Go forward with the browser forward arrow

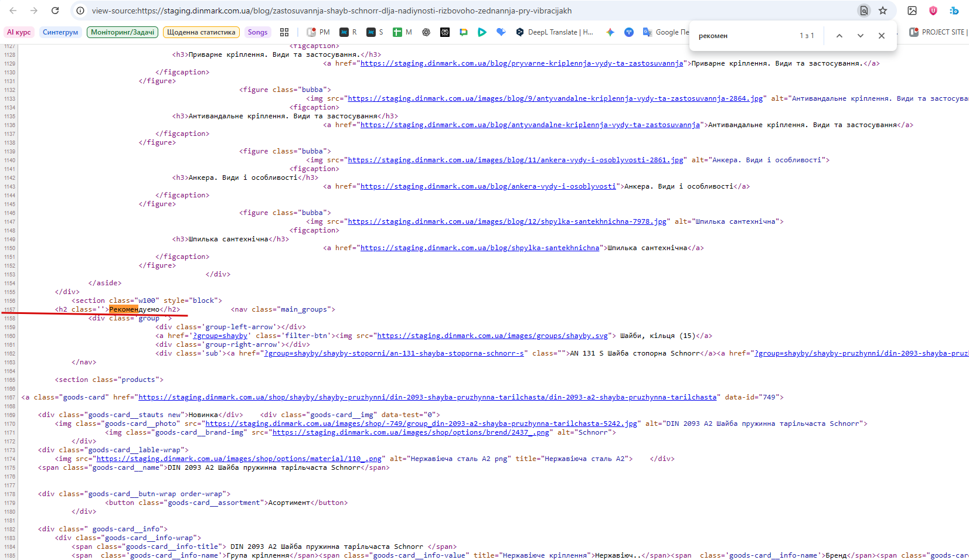tap(34, 11)
